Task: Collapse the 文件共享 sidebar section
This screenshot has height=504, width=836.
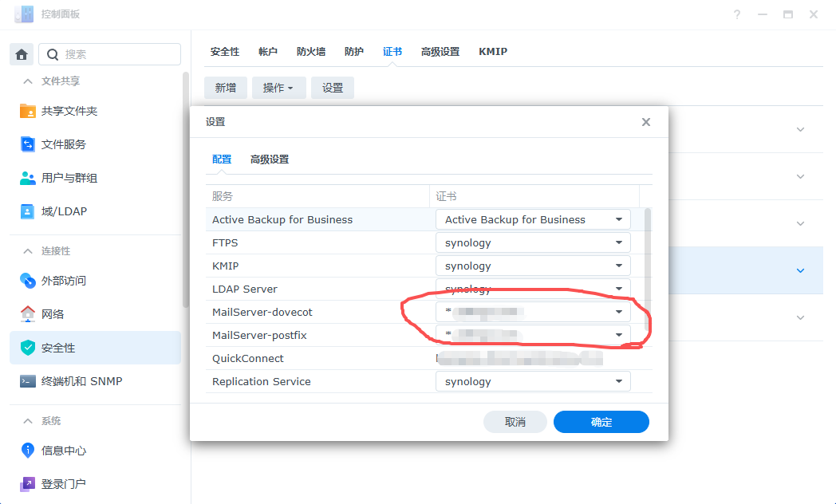Action: (x=28, y=81)
